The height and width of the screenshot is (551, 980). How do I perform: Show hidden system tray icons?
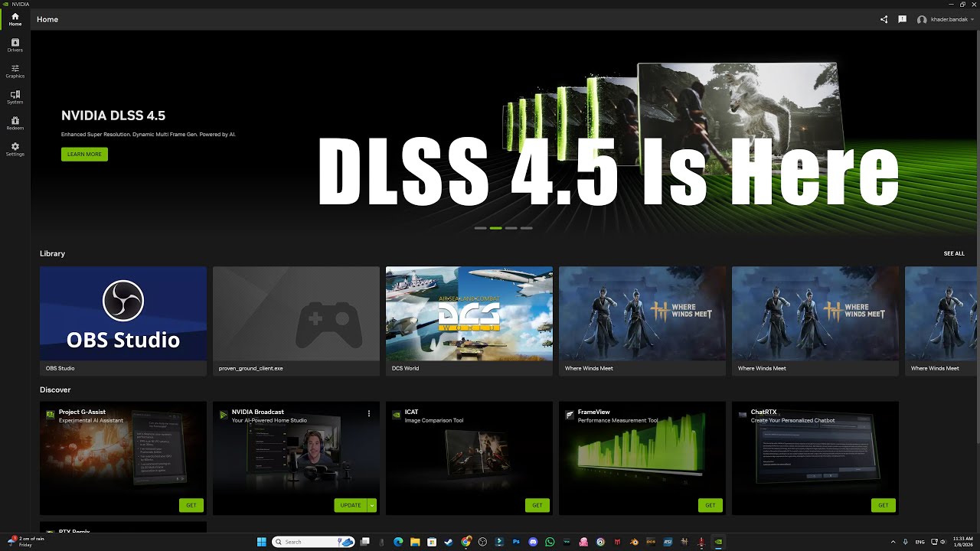pyautogui.click(x=893, y=542)
